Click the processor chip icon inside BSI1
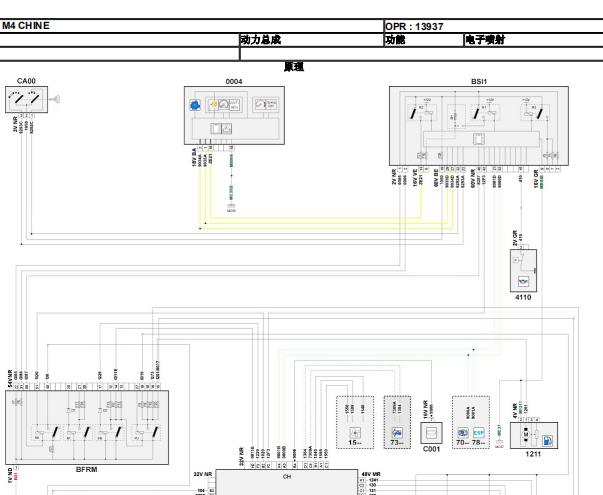Screen dimensions: 603x495 479,139
